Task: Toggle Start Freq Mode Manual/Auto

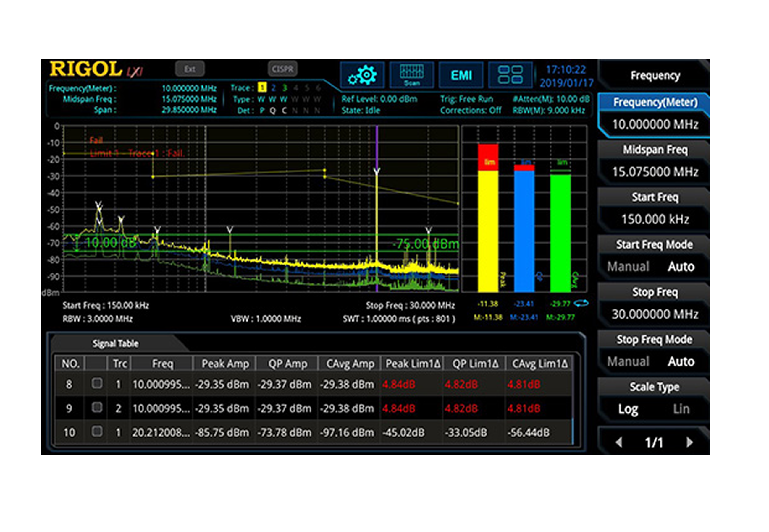Action: click(654, 266)
